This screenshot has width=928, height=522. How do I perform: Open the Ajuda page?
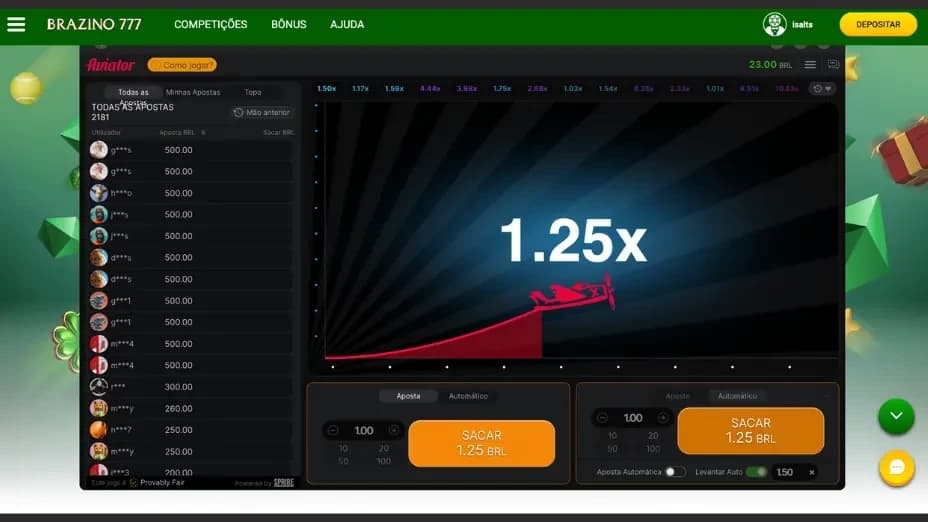(347, 24)
